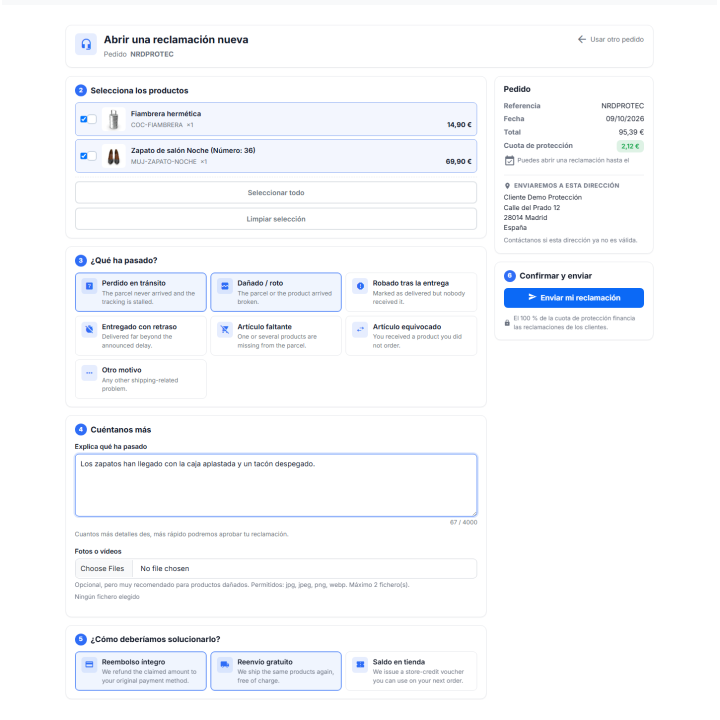Image resolution: width=720 pixels, height=720 pixels.
Task: Click the price 69,90 € of Zapato
Action: coord(458,162)
